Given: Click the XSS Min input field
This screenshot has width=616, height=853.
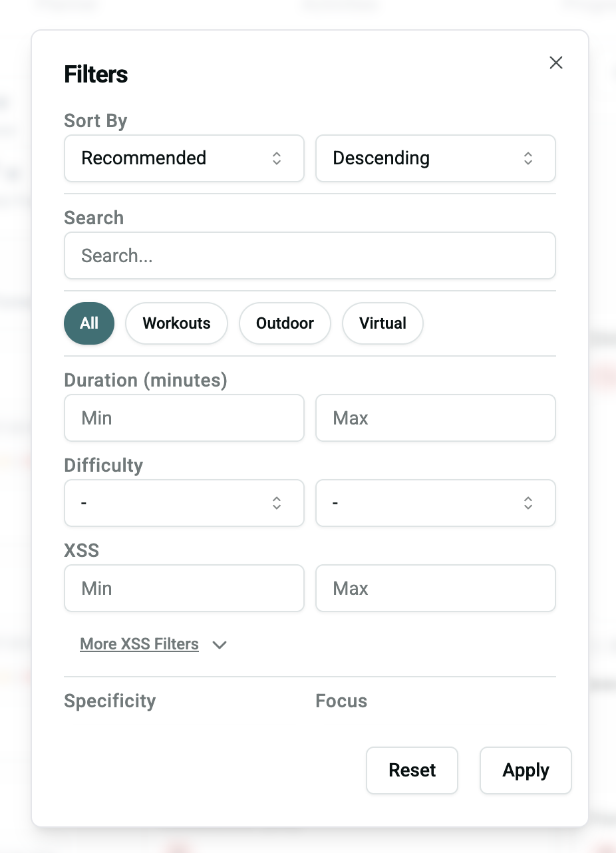Looking at the screenshot, I should click(x=184, y=588).
